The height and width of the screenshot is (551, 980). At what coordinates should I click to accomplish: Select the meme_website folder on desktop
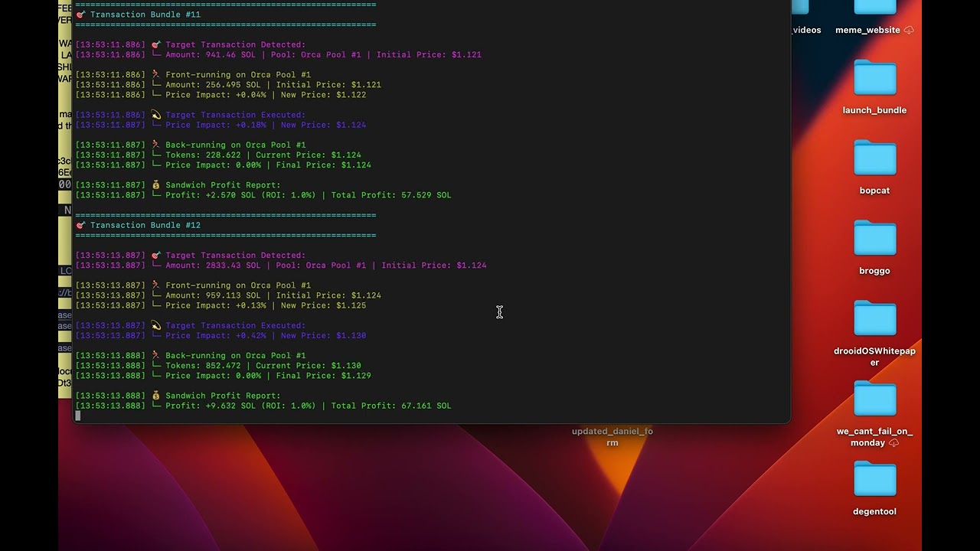coord(874,8)
